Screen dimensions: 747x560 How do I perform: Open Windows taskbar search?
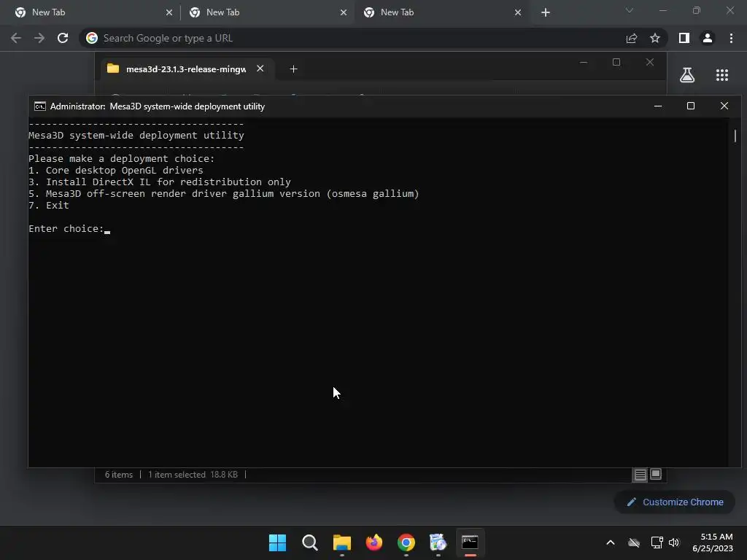309,542
